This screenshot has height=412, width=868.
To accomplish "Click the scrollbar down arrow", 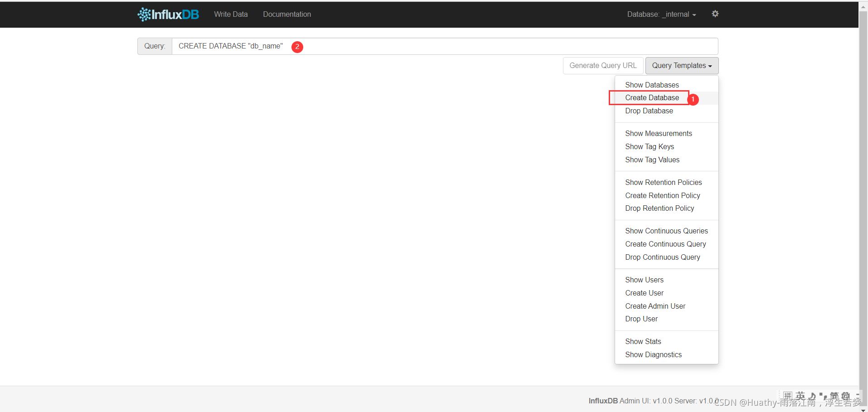I will tap(863, 409).
